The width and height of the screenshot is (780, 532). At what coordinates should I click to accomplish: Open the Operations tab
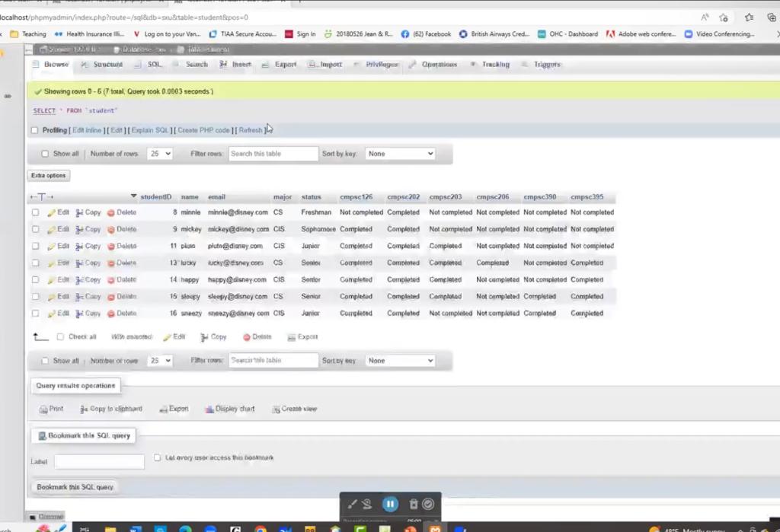coord(433,65)
